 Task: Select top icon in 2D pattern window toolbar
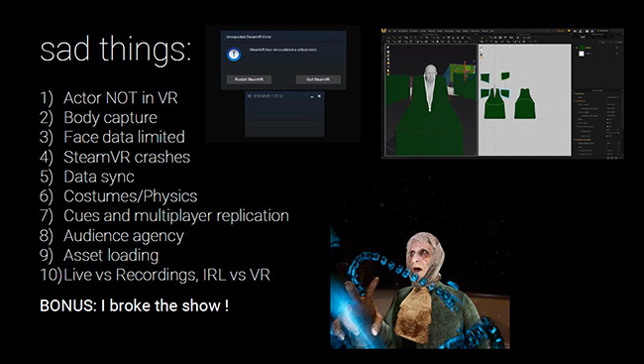482,47
